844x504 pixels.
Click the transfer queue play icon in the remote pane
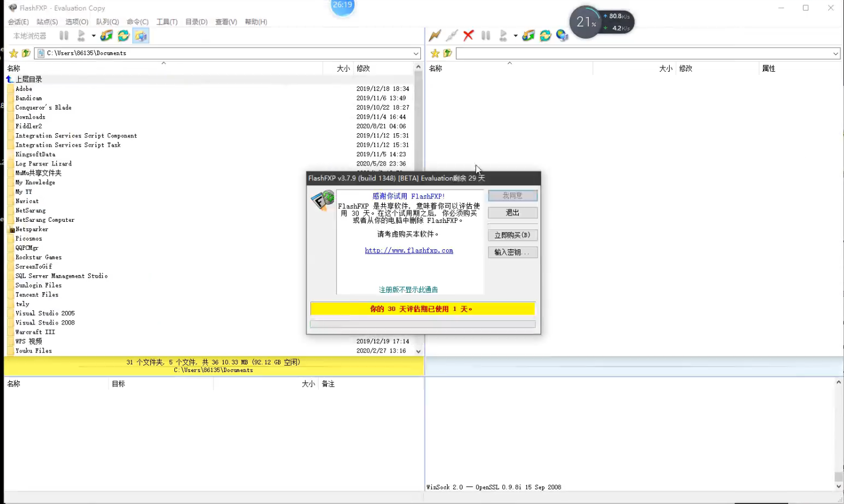pyautogui.click(x=503, y=36)
